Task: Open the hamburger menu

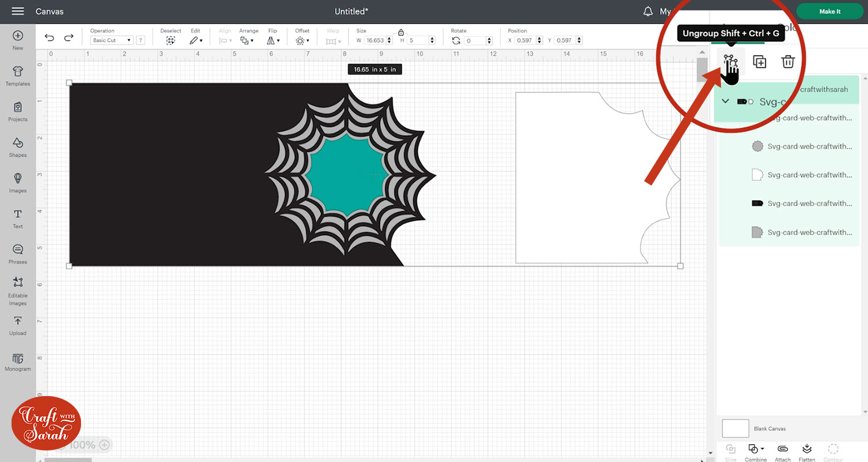Action: pyautogui.click(x=17, y=10)
